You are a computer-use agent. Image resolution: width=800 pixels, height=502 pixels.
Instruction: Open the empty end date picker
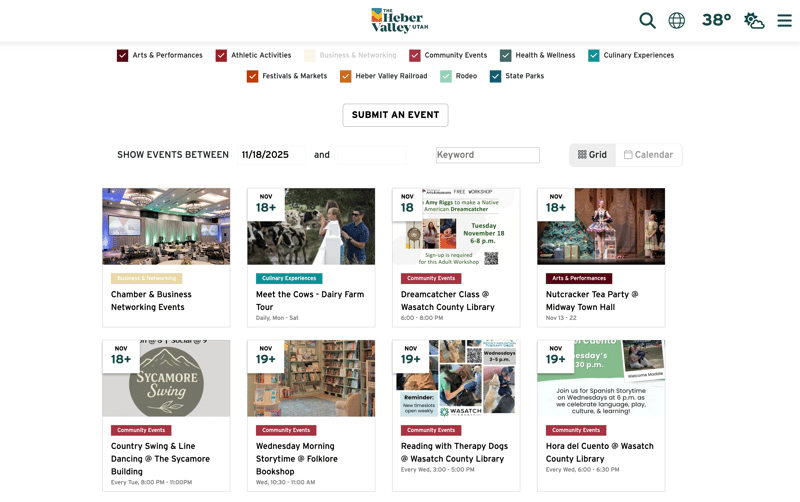[x=371, y=155]
